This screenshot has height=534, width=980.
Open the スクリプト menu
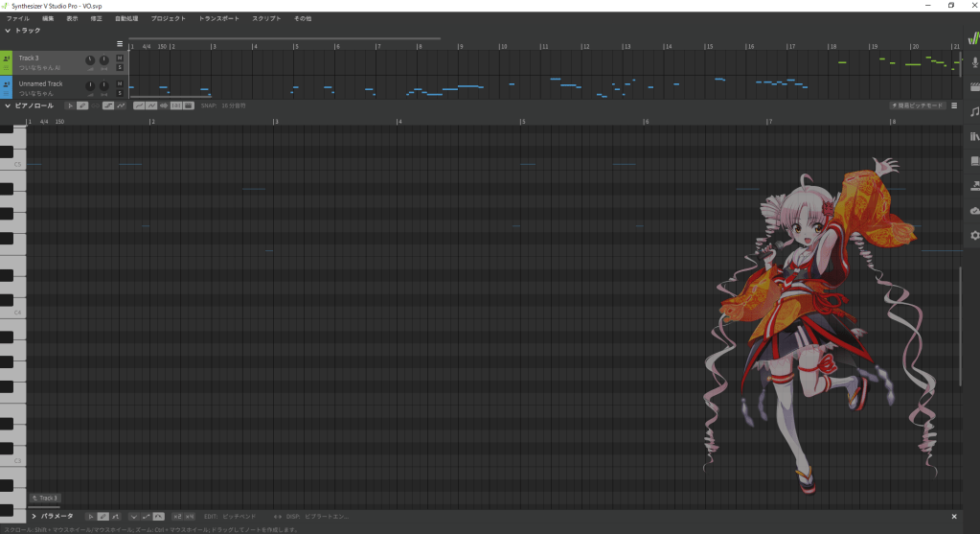pos(266,18)
